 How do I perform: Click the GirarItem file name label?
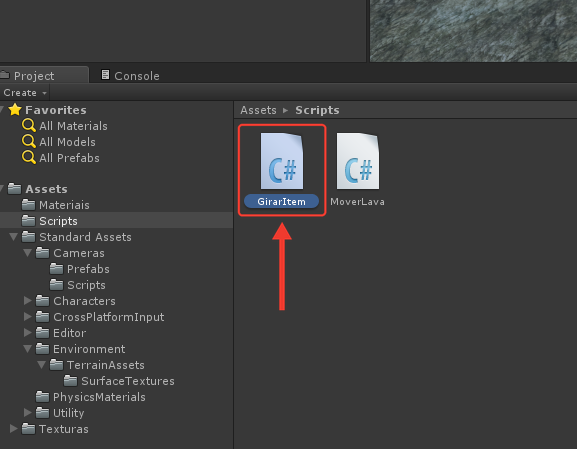(282, 201)
